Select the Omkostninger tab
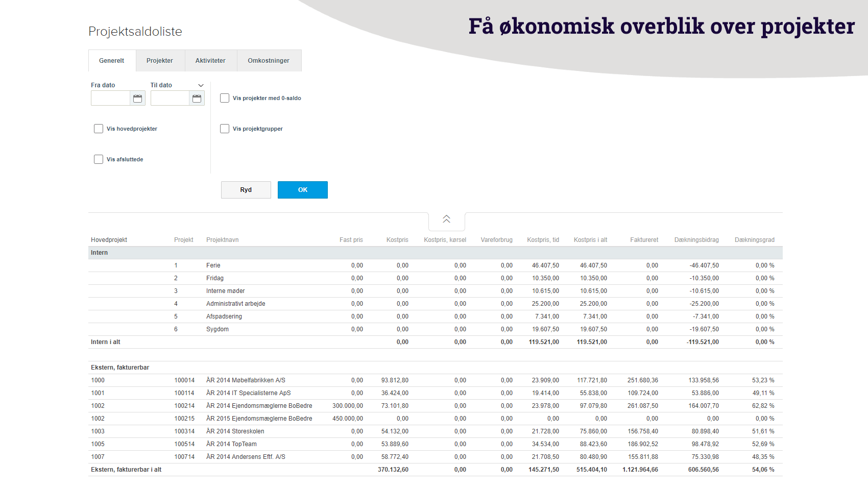868x488 pixels. point(269,61)
